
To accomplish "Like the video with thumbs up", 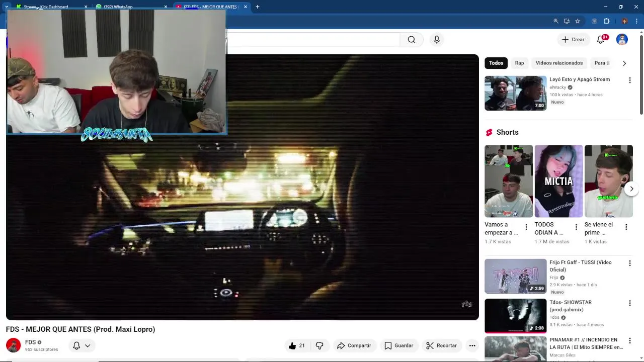I will pyautogui.click(x=296, y=345).
